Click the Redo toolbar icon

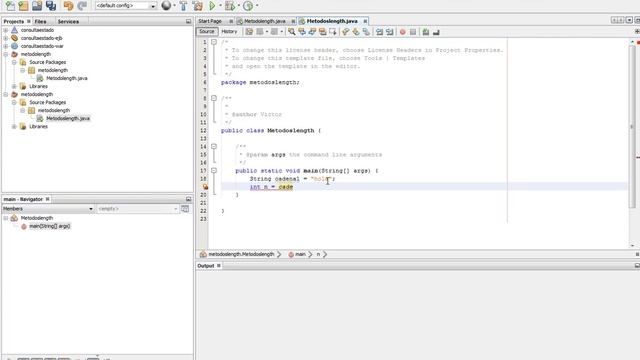[82, 6]
